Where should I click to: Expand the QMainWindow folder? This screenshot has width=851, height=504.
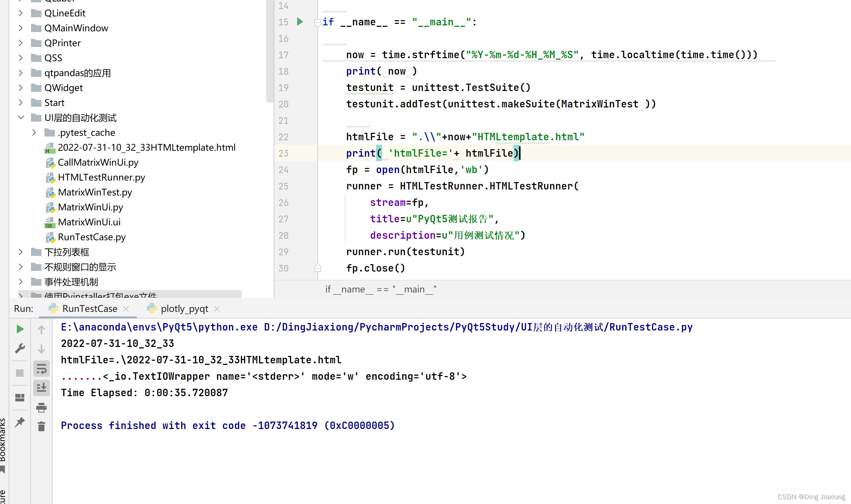(21, 28)
